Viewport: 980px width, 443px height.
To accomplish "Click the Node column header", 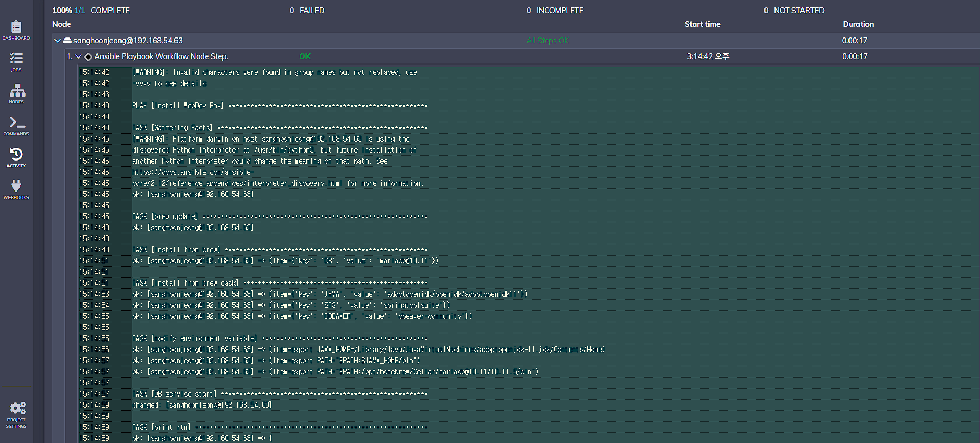I will point(61,24).
